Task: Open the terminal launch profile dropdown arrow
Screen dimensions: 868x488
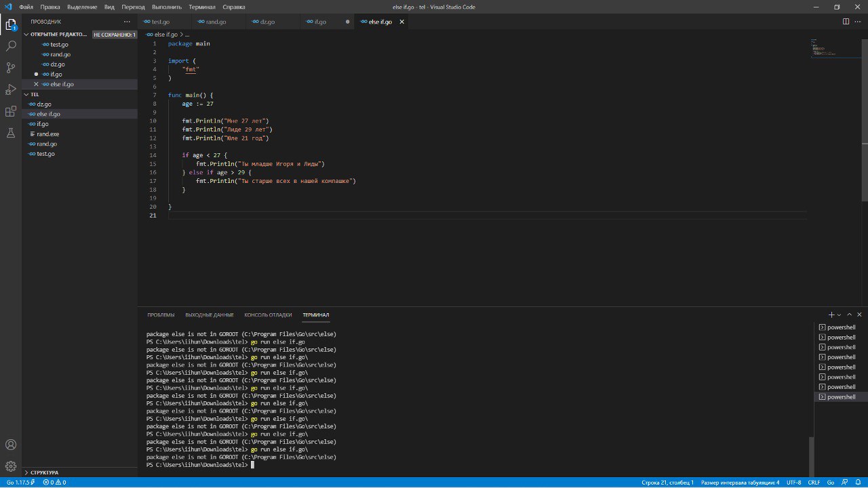Action: click(x=840, y=315)
